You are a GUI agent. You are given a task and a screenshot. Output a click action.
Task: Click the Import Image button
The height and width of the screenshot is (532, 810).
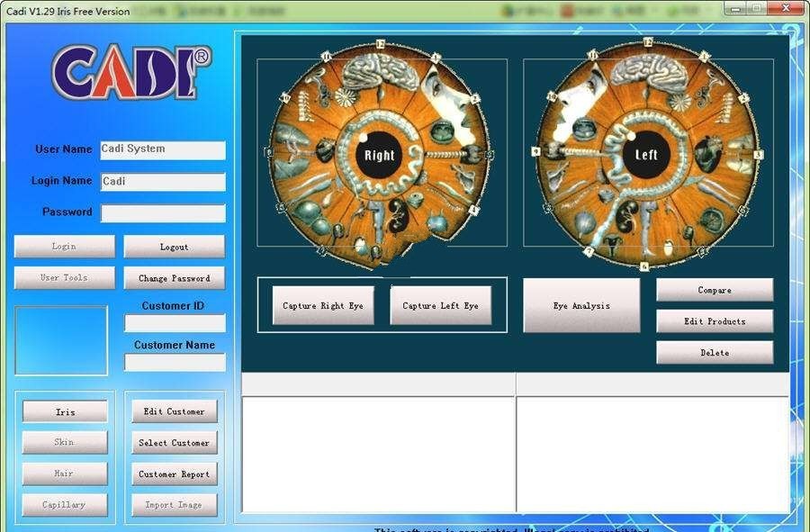pyautogui.click(x=175, y=505)
